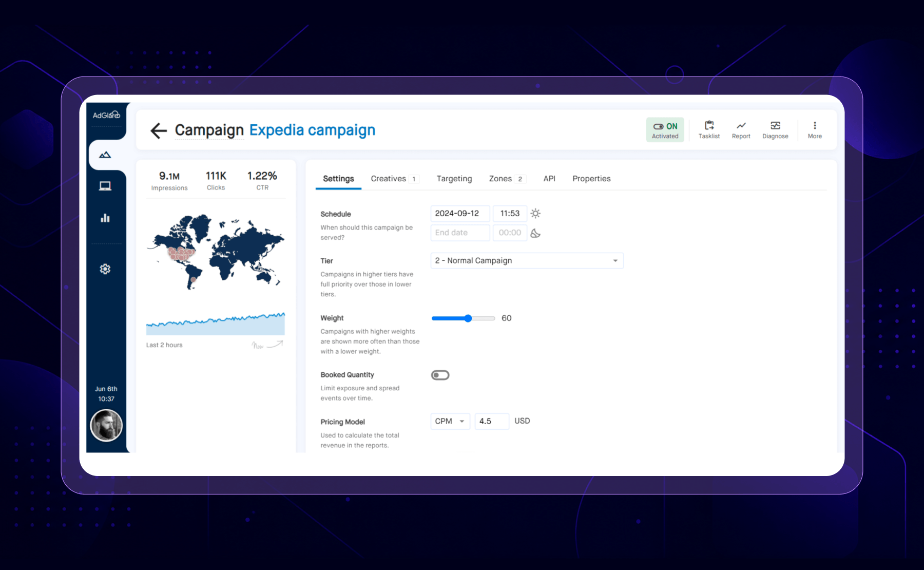Click the Weight value 60

pos(507,318)
